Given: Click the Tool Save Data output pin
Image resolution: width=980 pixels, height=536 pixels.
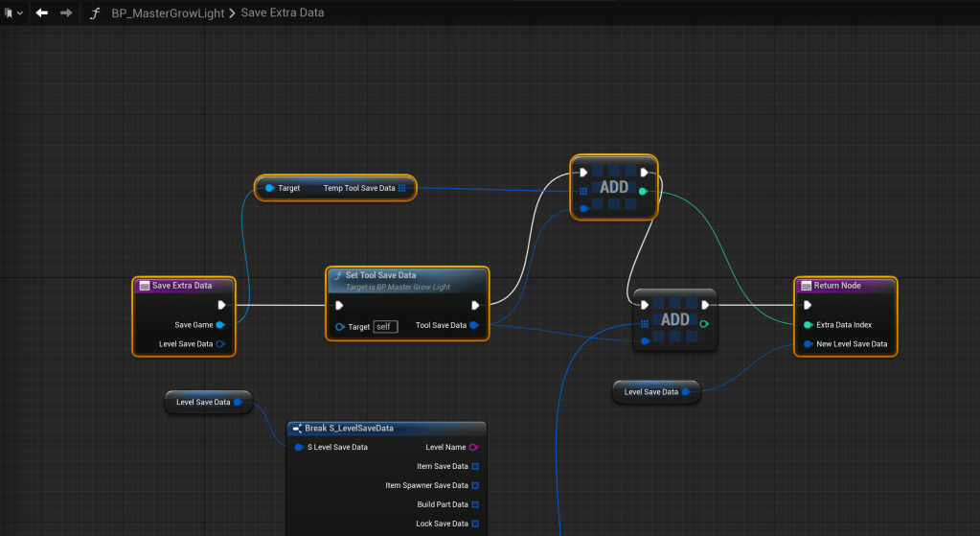Looking at the screenshot, I should point(474,325).
